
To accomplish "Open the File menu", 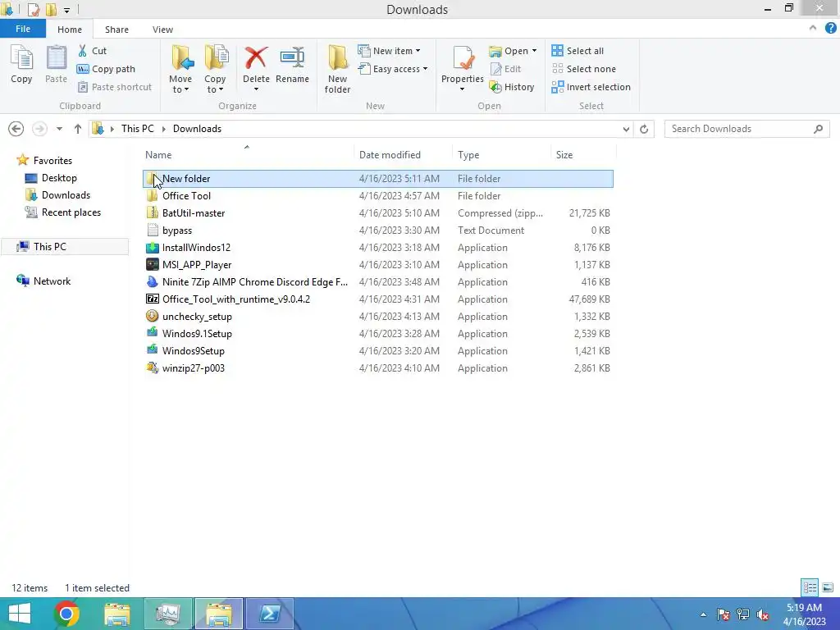I will [x=23, y=29].
